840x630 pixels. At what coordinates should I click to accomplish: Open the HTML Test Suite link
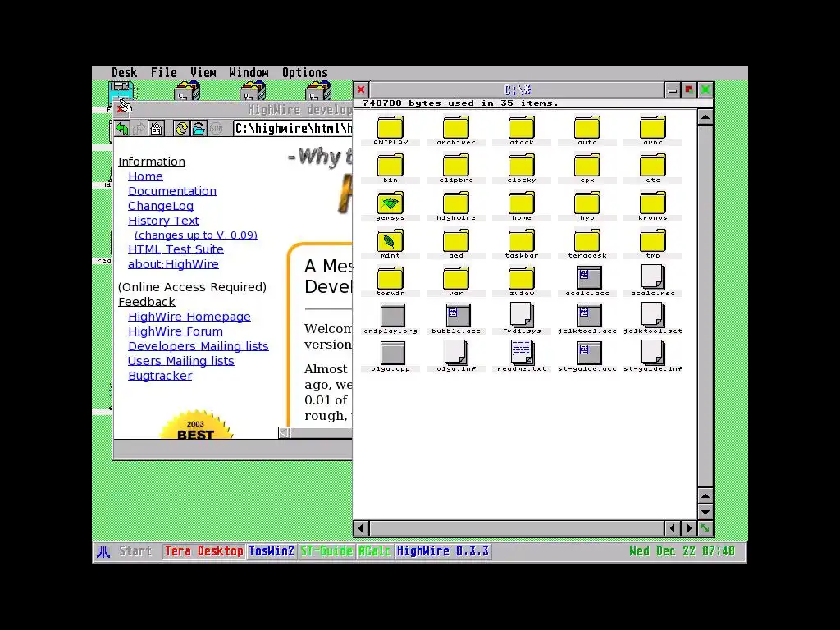[x=176, y=249]
